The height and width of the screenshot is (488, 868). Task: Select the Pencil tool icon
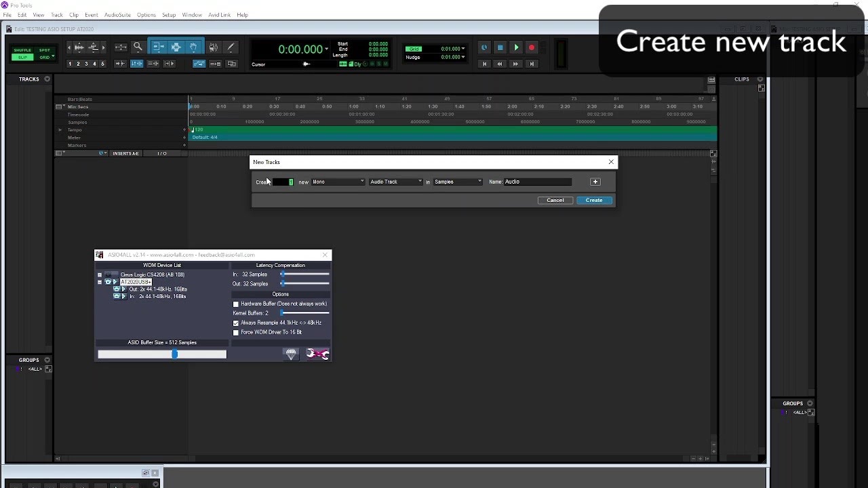231,47
